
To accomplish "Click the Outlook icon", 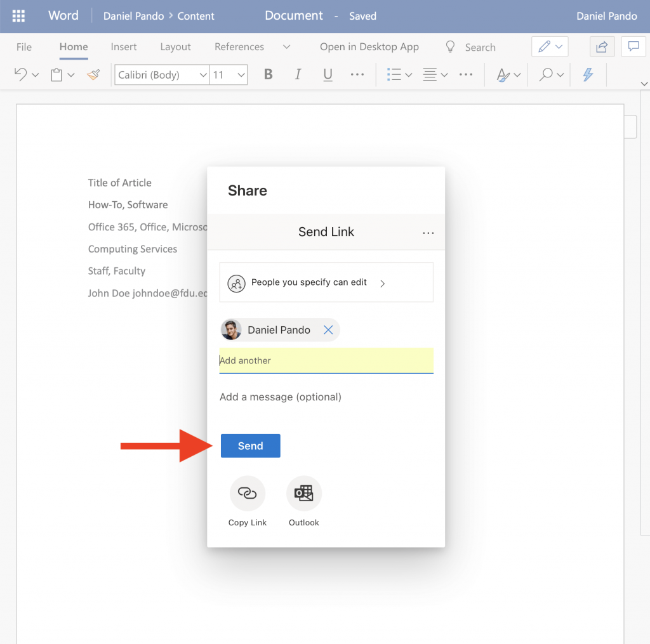I will (304, 493).
